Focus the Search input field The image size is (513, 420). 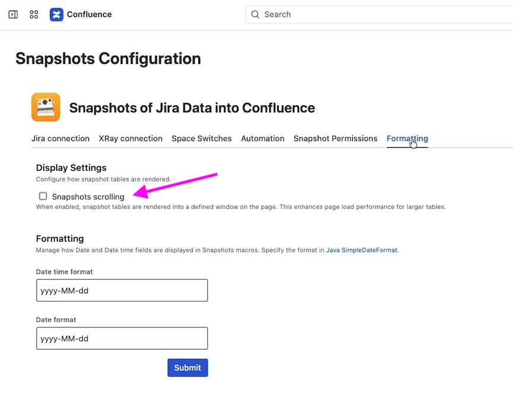(380, 14)
